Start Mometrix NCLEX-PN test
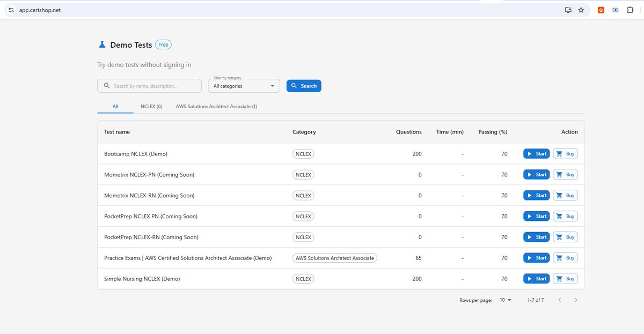644x334 pixels. point(537,175)
